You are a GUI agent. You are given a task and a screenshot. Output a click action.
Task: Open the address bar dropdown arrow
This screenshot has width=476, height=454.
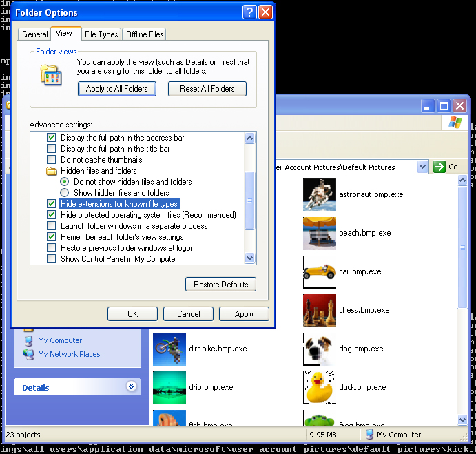point(422,167)
